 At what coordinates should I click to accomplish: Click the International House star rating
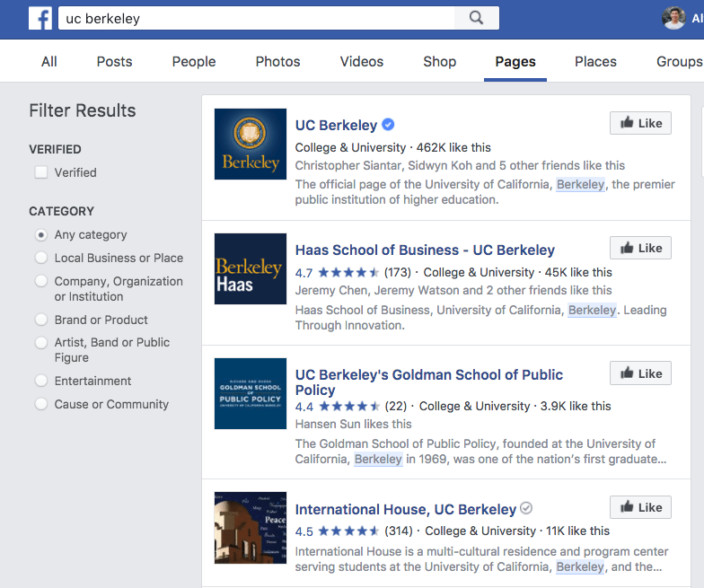tap(348, 531)
